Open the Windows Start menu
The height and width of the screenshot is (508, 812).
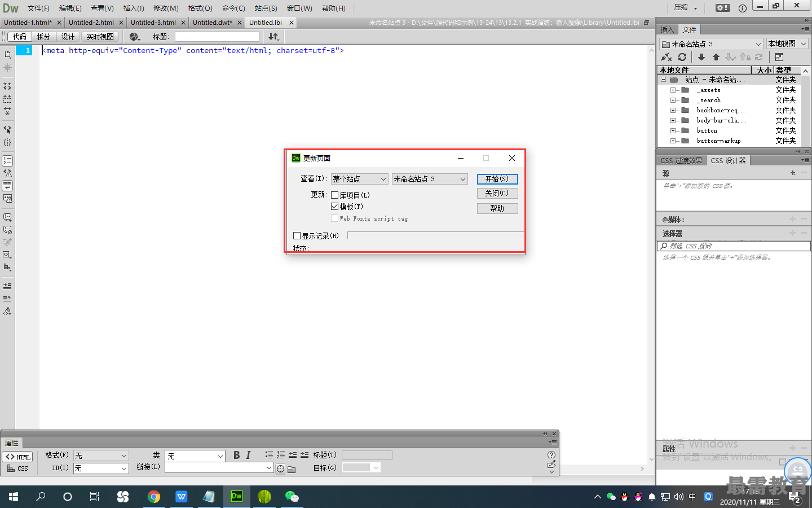tap(14, 497)
